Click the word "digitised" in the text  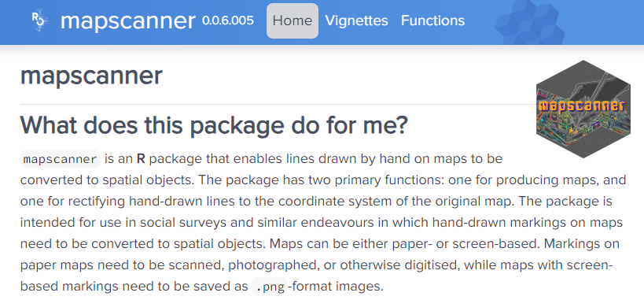click(429, 266)
